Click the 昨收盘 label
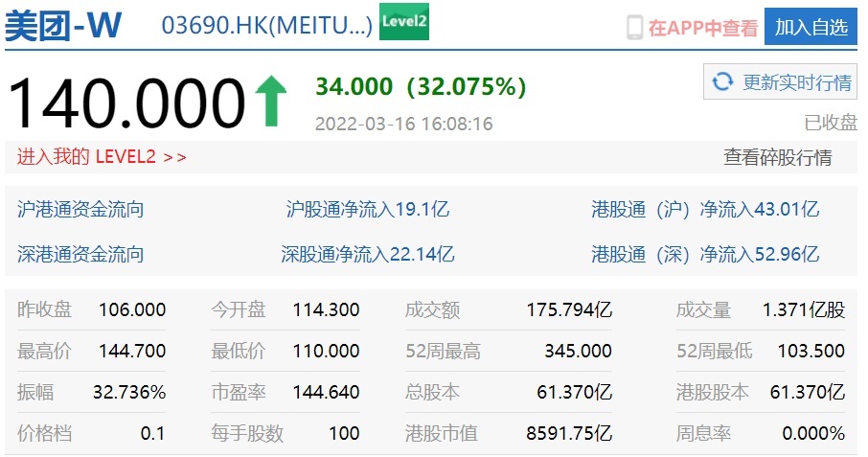Image resolution: width=868 pixels, height=457 pixels. click(x=45, y=309)
